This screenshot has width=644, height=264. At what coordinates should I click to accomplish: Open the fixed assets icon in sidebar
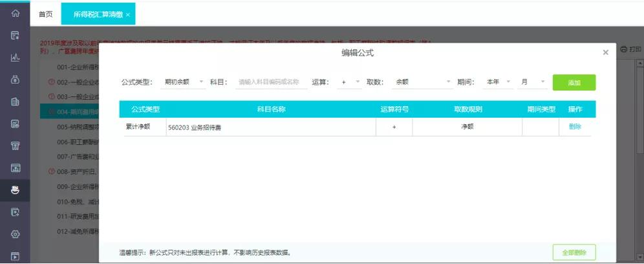16,168
